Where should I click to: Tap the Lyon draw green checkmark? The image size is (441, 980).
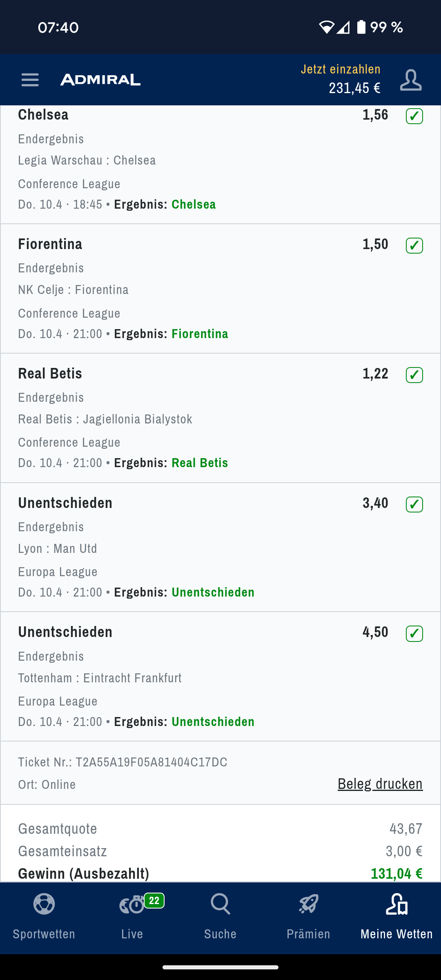click(x=414, y=504)
